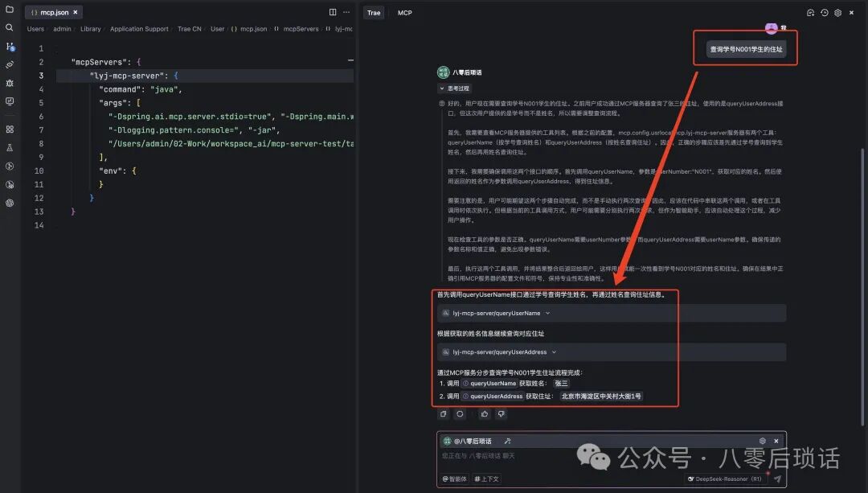
Task: Copy the assistant reply using the copy icon
Action: pos(444,413)
